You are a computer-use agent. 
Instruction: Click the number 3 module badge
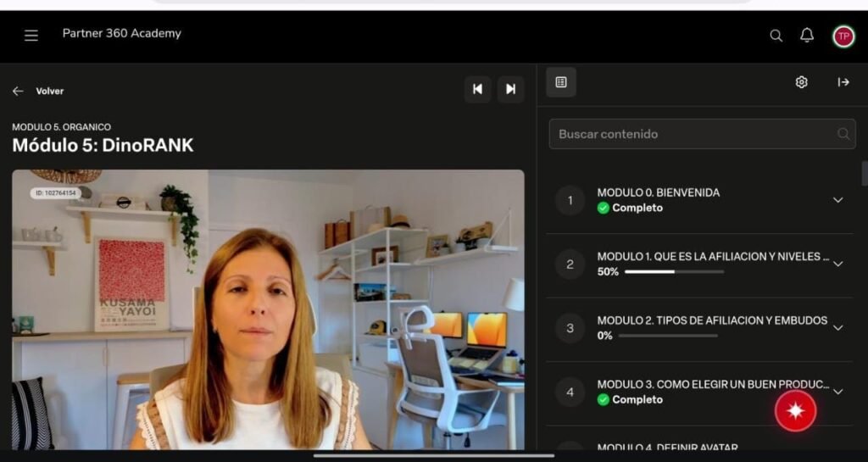[x=570, y=328]
